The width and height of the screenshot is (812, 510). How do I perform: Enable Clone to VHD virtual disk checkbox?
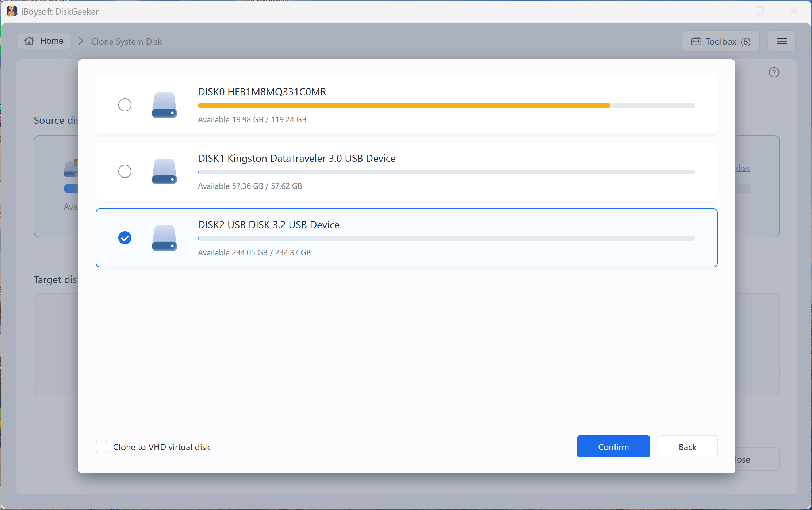coord(101,446)
